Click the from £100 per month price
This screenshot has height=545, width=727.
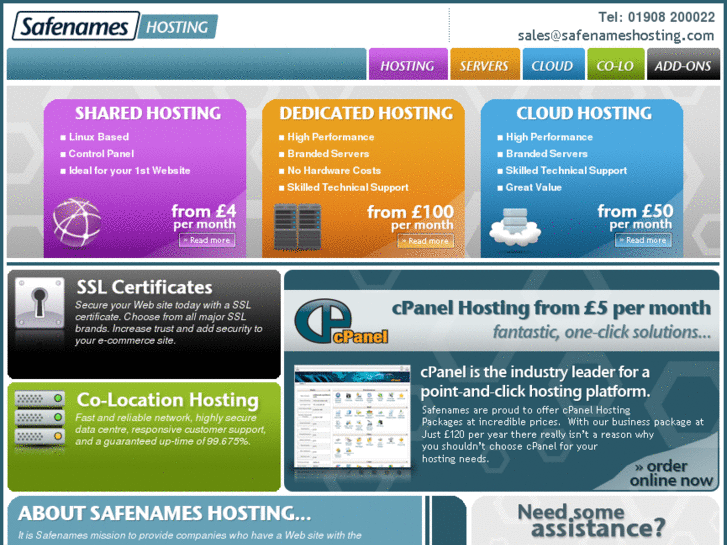[x=411, y=217]
